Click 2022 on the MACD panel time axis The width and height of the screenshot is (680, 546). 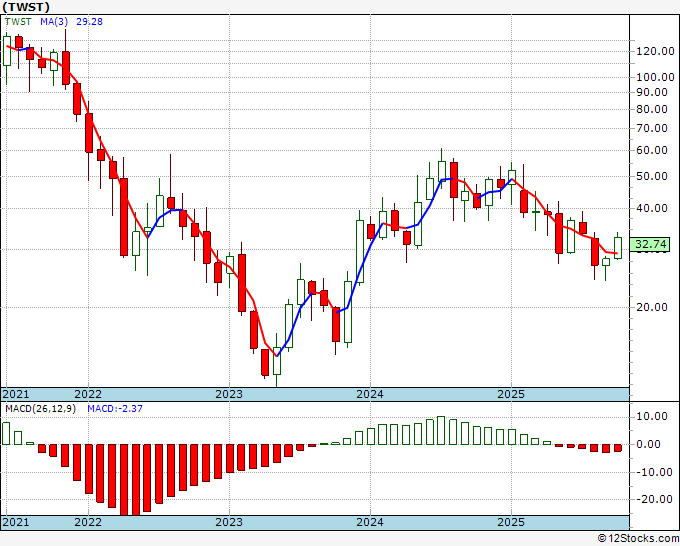(88, 522)
